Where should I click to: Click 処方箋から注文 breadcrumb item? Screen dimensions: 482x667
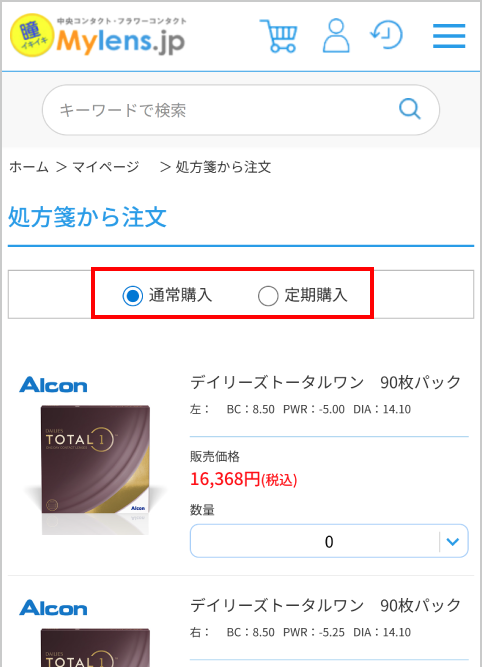tap(223, 167)
